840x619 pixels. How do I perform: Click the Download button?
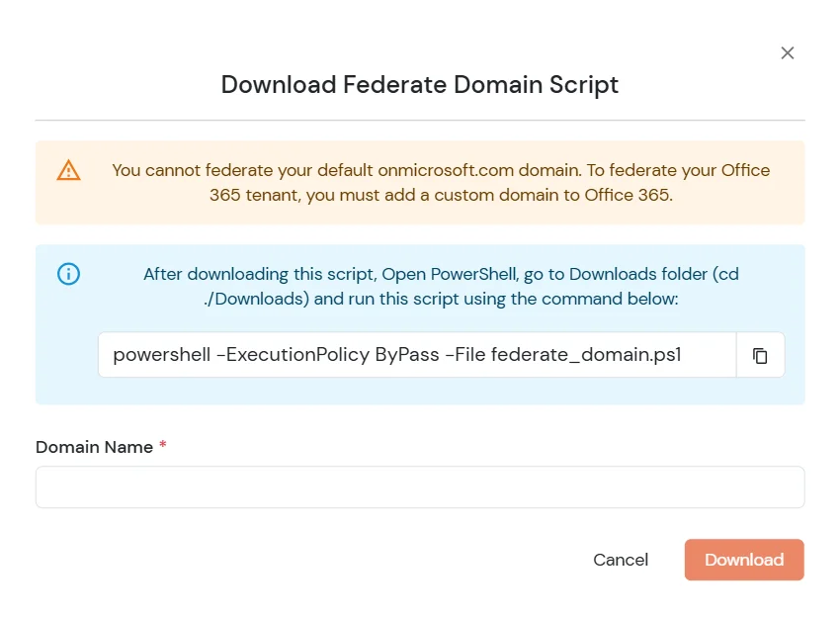pyautogui.click(x=743, y=559)
